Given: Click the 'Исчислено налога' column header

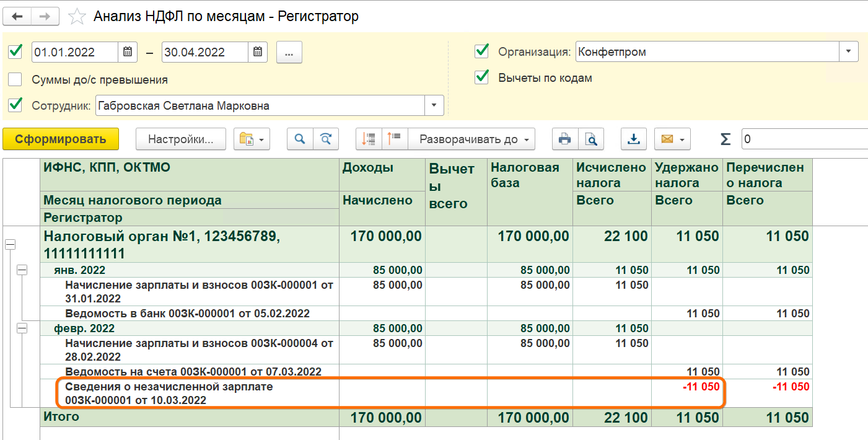Looking at the screenshot, I should click(x=612, y=175).
